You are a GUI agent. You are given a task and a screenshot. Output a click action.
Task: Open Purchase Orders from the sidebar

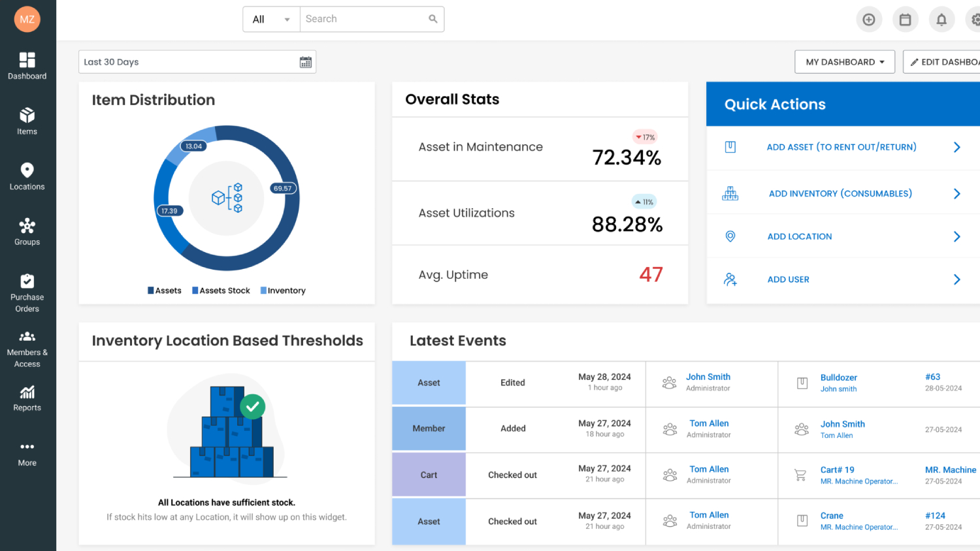point(27,291)
